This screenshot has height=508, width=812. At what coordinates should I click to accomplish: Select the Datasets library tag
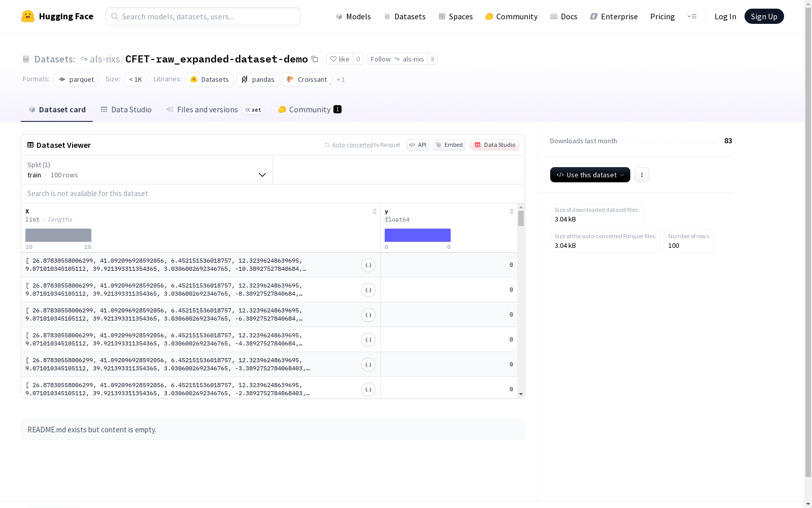(210, 79)
